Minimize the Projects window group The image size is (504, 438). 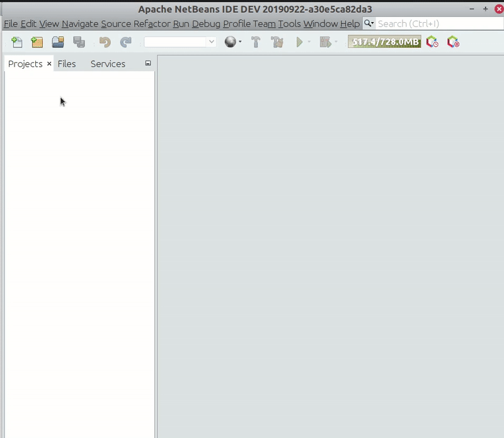point(148,64)
